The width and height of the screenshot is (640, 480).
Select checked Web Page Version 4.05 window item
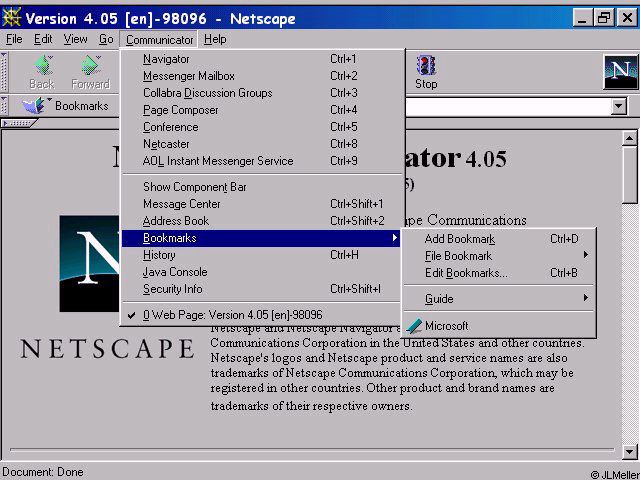232,314
